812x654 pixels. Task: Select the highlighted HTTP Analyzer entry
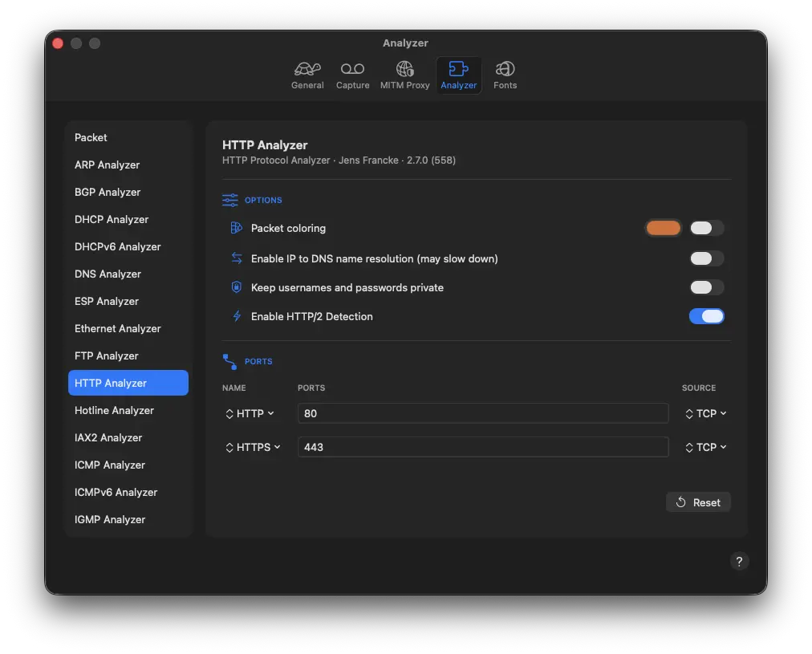click(x=128, y=384)
